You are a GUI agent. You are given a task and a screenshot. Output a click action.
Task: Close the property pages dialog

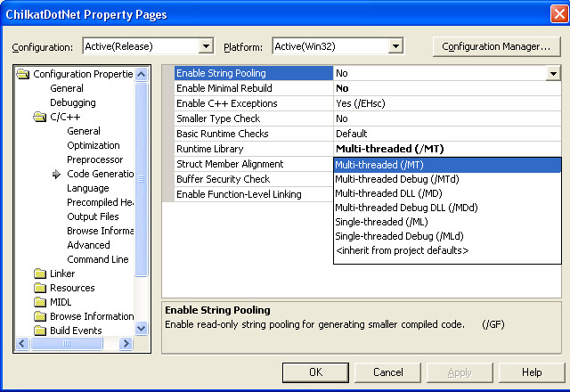point(559,14)
